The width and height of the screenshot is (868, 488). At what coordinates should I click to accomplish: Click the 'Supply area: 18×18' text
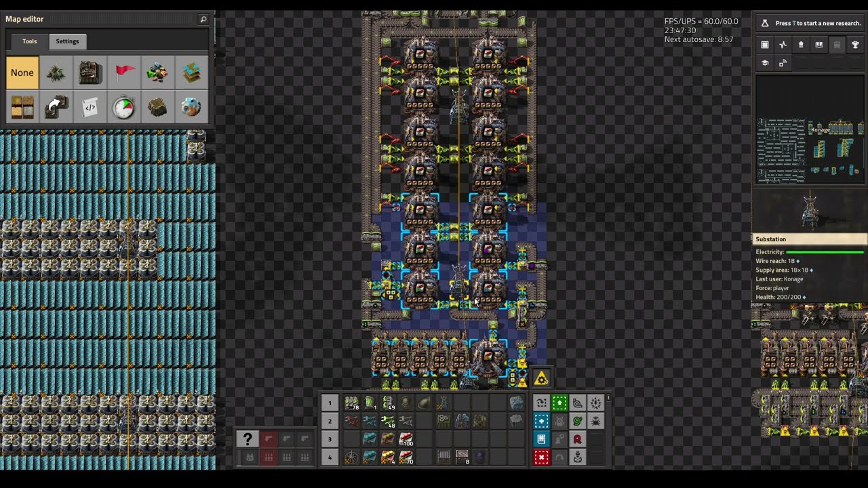pos(784,270)
